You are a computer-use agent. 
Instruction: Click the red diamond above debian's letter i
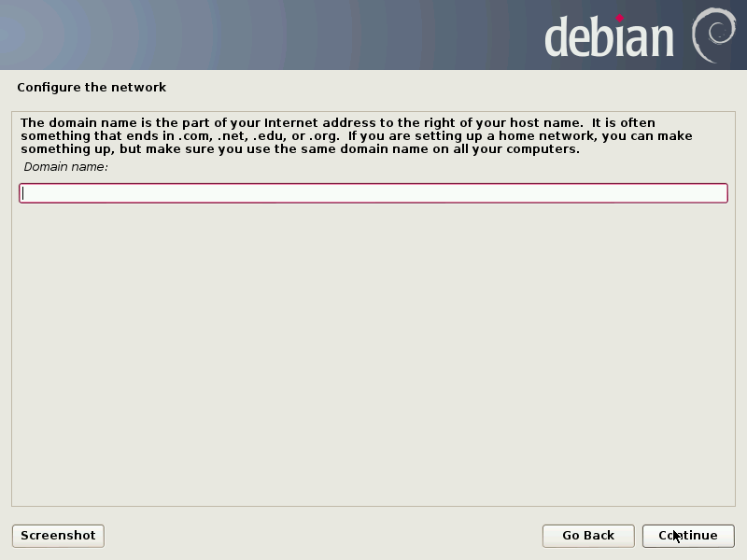[619, 19]
